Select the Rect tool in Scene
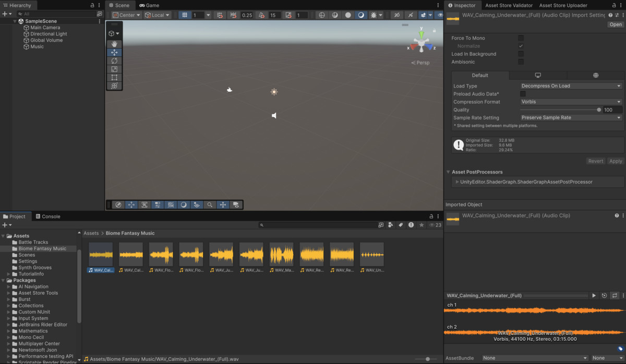The width and height of the screenshot is (626, 364). pos(114,78)
